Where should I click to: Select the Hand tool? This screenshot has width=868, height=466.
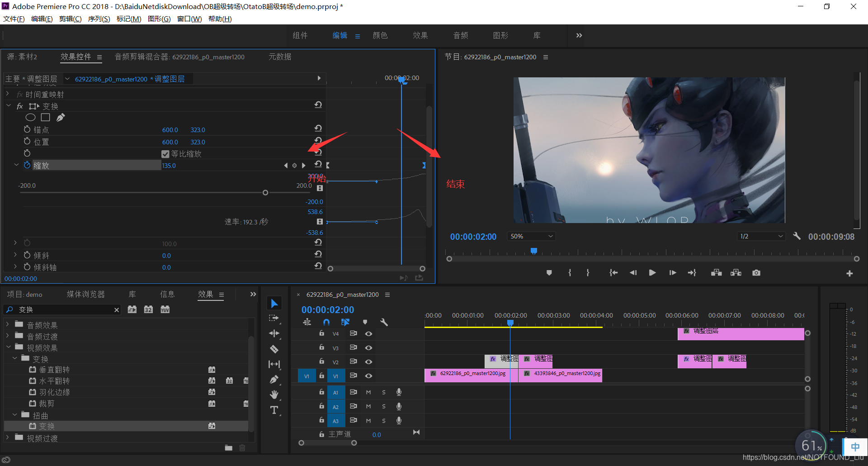tap(274, 395)
